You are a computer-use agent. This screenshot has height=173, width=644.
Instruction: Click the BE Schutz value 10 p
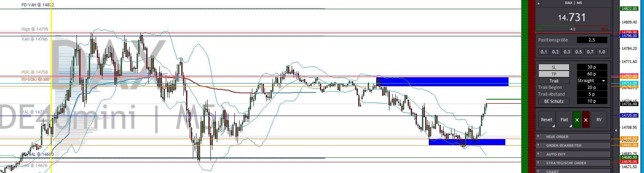(592, 101)
